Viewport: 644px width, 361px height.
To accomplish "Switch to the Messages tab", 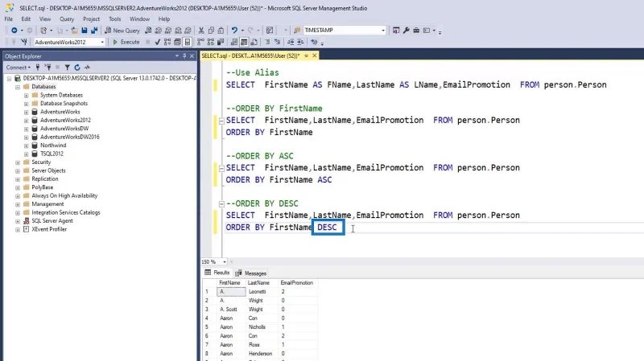I will tap(251, 273).
